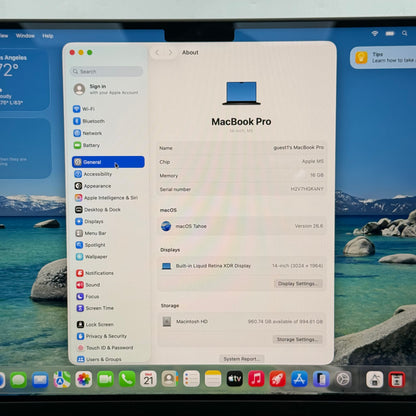Open Apple TV from the Dock

(x=235, y=379)
